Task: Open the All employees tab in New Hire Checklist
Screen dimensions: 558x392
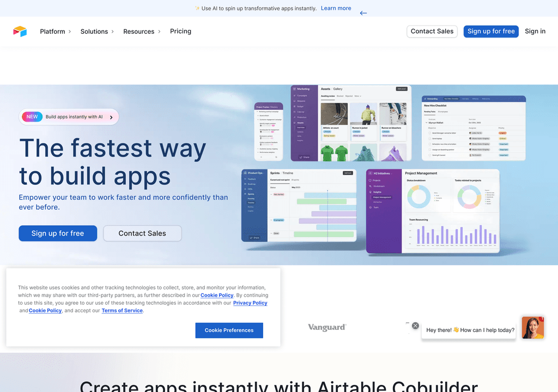Action: (x=443, y=112)
